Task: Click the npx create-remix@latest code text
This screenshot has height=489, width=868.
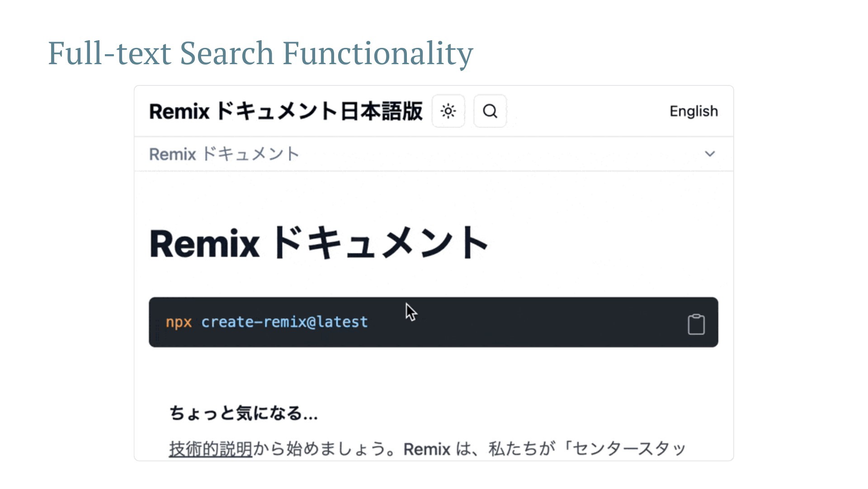Action: (267, 322)
